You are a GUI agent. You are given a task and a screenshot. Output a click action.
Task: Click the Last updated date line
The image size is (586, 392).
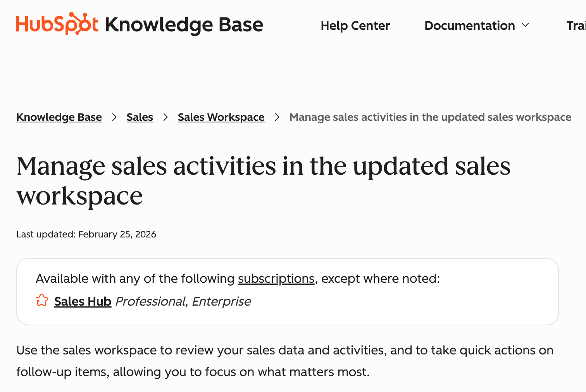click(86, 234)
